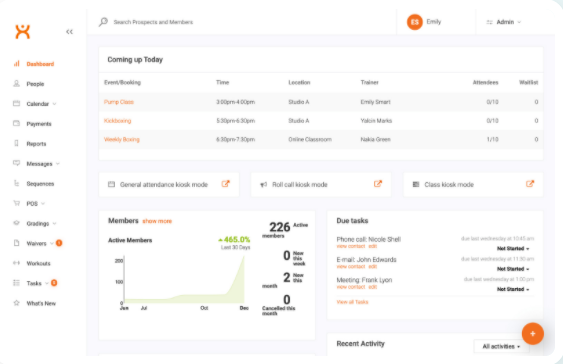Viewport: 563px width, 364px height.
Task: Open Not Started dropdown for Frank Lyon
Action: [x=513, y=289]
